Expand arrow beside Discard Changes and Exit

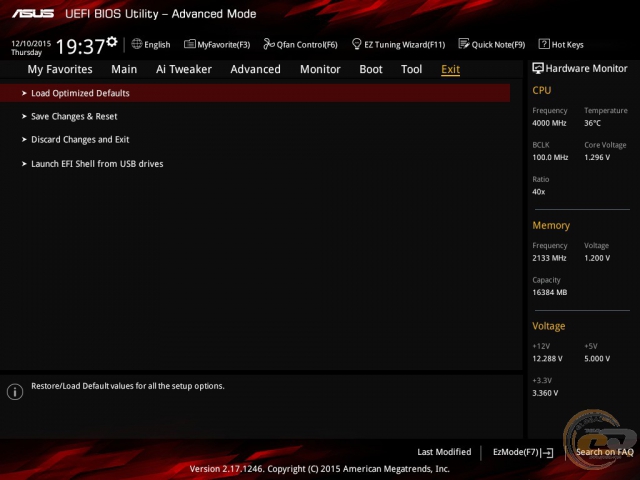(24, 140)
